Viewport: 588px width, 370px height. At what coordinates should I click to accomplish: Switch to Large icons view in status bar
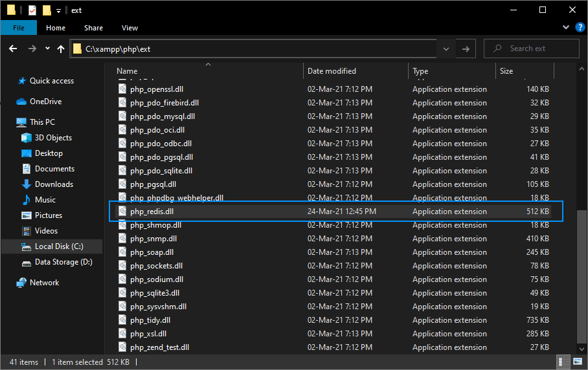click(578, 362)
